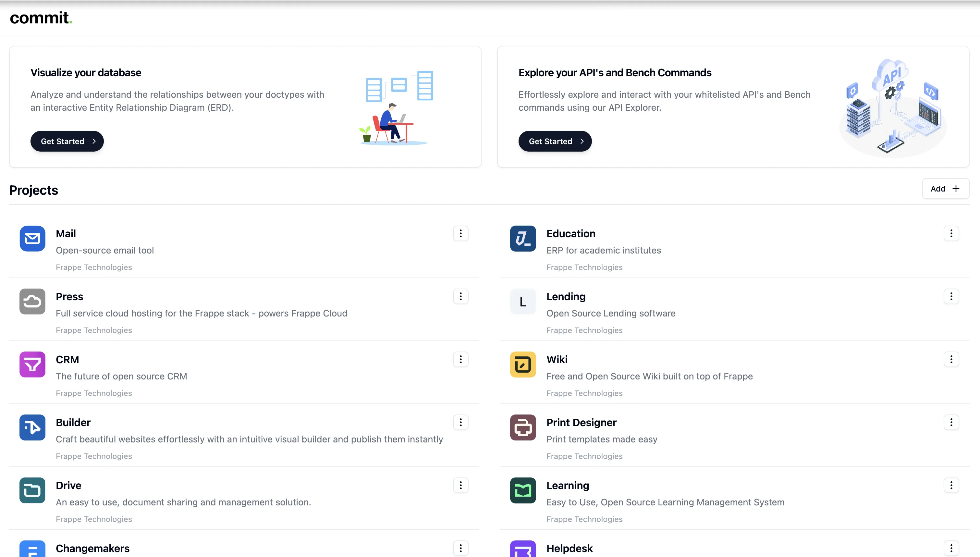Open options menu for Changemakers
980x557 pixels.
(460, 548)
